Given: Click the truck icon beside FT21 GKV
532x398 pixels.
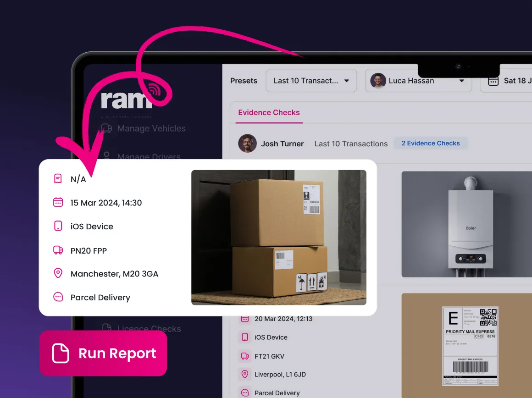Looking at the screenshot, I should click(244, 356).
